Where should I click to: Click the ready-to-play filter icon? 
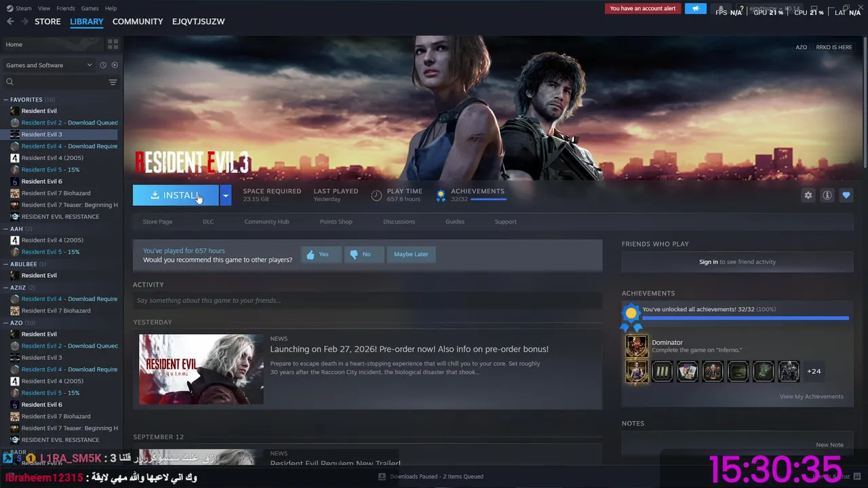pyautogui.click(x=115, y=65)
